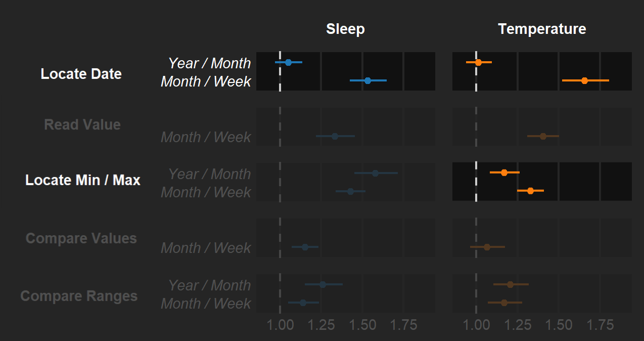Click orange Temperature dot for Locate Date Year / Month
This screenshot has width=644, height=341.
(478, 62)
